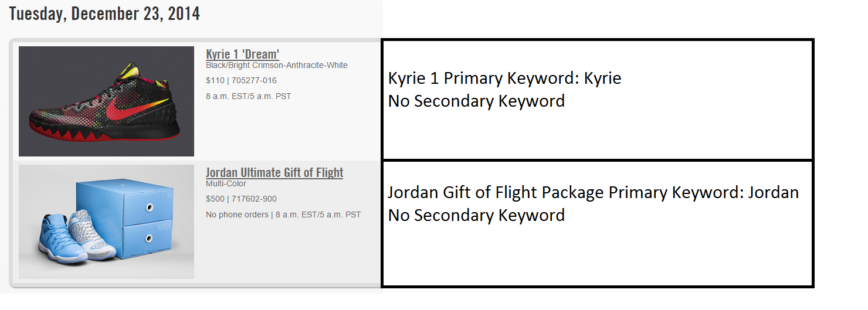The height and width of the screenshot is (310, 868).
Task: Click the Tuesday, December 23, 2014 heading
Action: (x=104, y=13)
